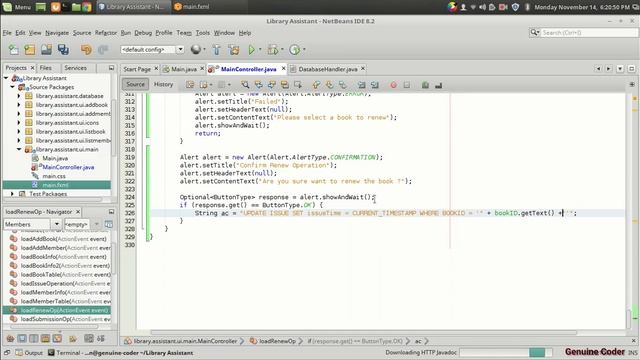This screenshot has height=360, width=640.
Task: Toggle Highlight Search in editor toolbar
Action: [284, 85]
